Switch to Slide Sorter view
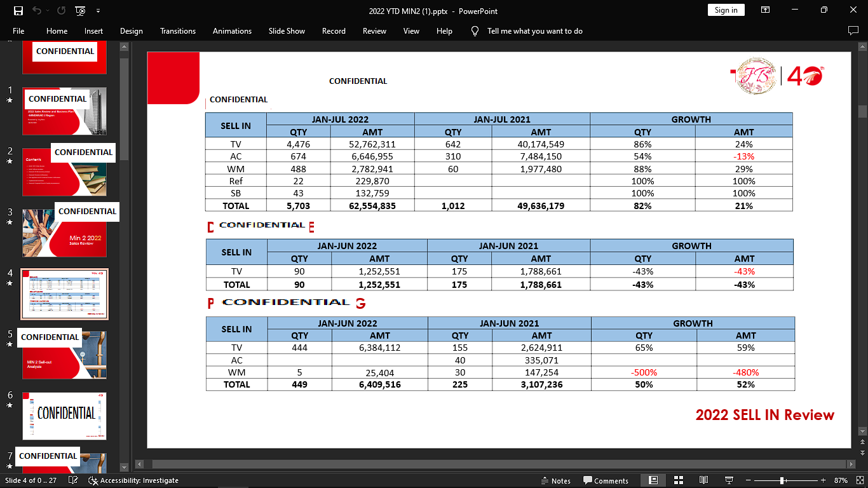 point(678,480)
